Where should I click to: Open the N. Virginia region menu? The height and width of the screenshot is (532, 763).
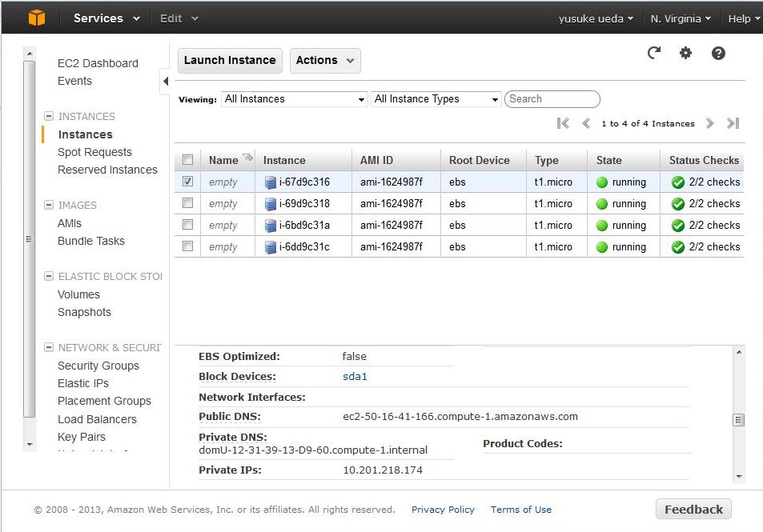(x=681, y=18)
